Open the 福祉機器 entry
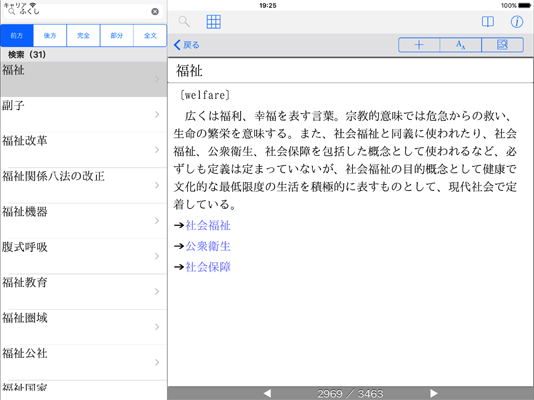Image resolution: width=534 pixels, height=400 pixels. click(x=83, y=221)
